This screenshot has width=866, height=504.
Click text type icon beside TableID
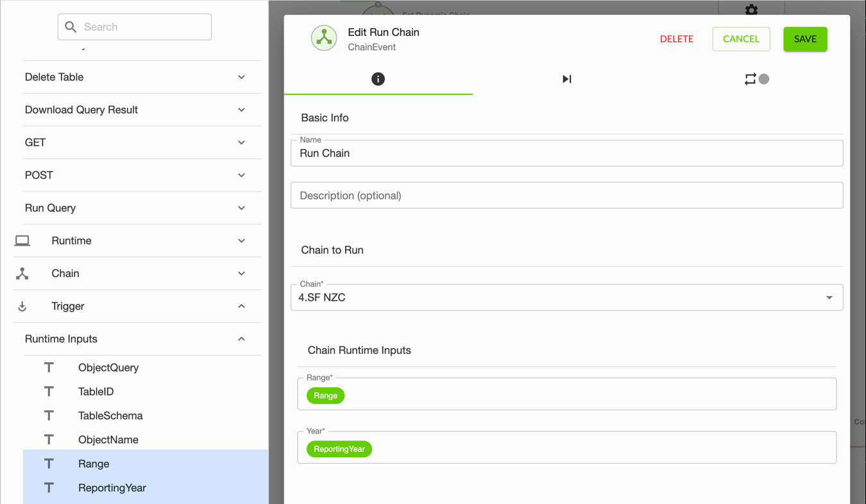coord(49,391)
